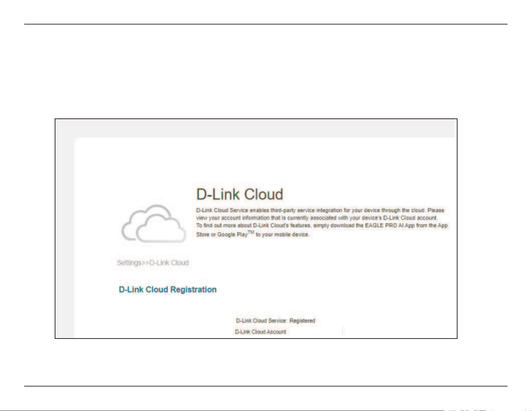532x411 pixels.
Task: Click the D-Link Cloud icon
Action: 153,223
